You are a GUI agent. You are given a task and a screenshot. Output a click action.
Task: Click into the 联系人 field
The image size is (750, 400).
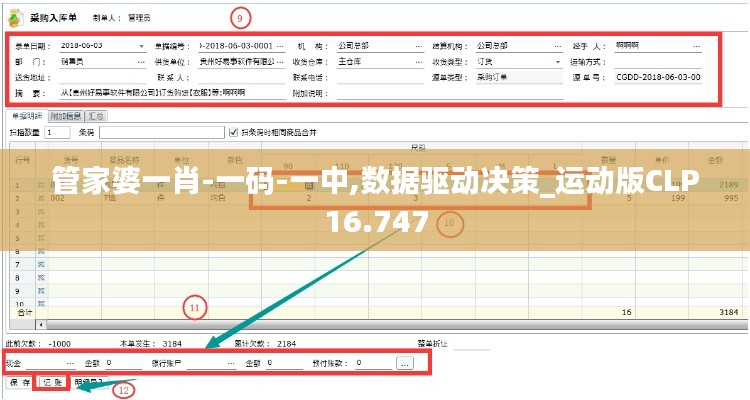coord(242,78)
